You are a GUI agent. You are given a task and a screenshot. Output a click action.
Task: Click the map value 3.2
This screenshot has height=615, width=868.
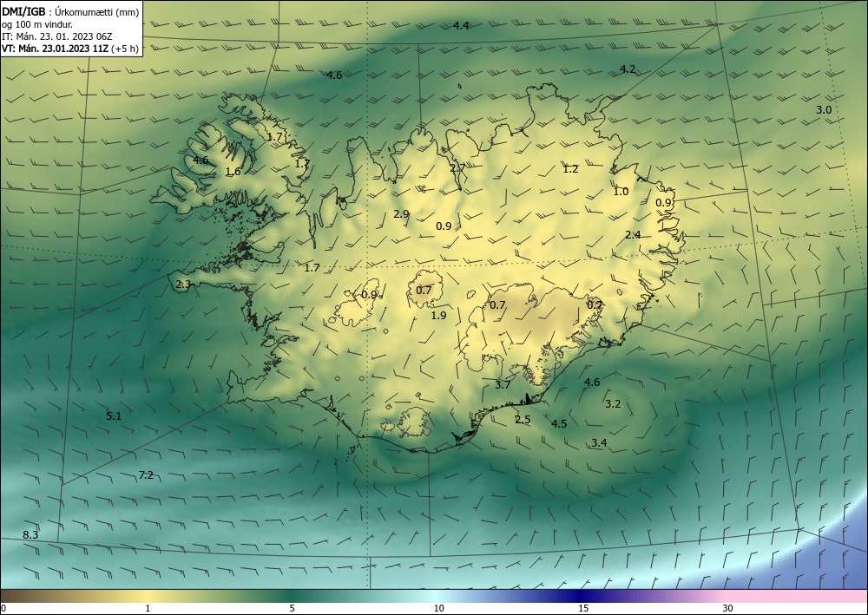(x=613, y=404)
